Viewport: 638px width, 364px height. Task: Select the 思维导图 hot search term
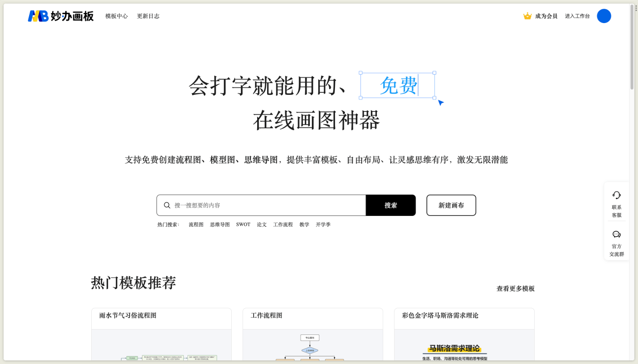(219, 224)
